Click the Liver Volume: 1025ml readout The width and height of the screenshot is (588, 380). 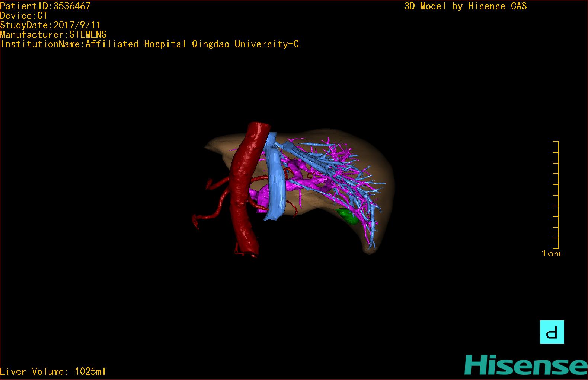coord(53,371)
